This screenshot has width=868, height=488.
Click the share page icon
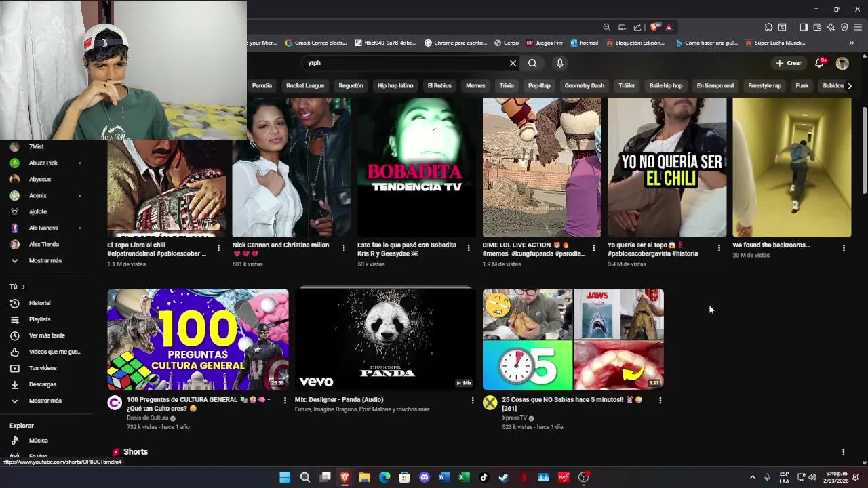tap(637, 27)
